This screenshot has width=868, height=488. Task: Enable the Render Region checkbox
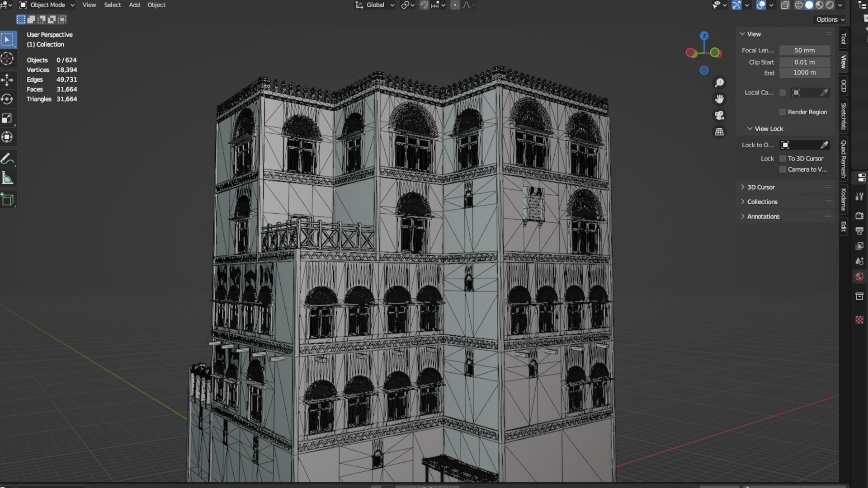pos(783,112)
